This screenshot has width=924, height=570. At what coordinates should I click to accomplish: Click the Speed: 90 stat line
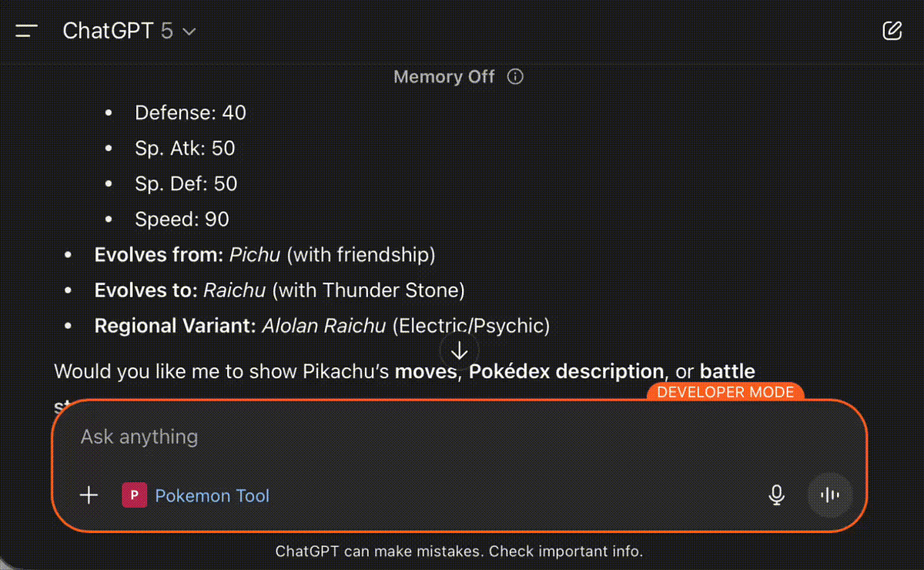point(182,220)
